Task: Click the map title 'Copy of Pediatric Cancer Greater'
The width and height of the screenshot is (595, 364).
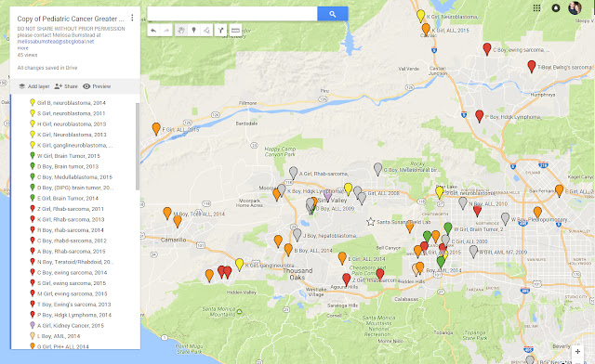Action: point(71,19)
